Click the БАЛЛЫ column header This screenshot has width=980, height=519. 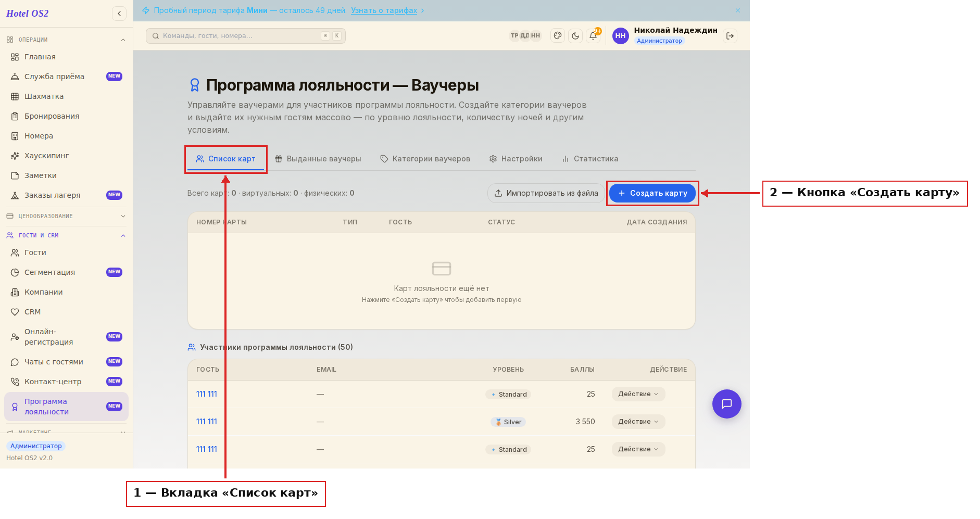tap(582, 370)
